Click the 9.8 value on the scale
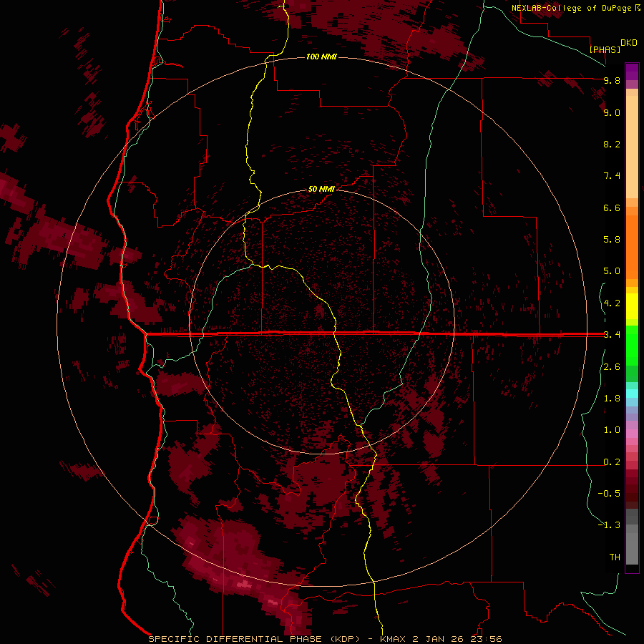The width and height of the screenshot is (644, 644). pyautogui.click(x=612, y=80)
